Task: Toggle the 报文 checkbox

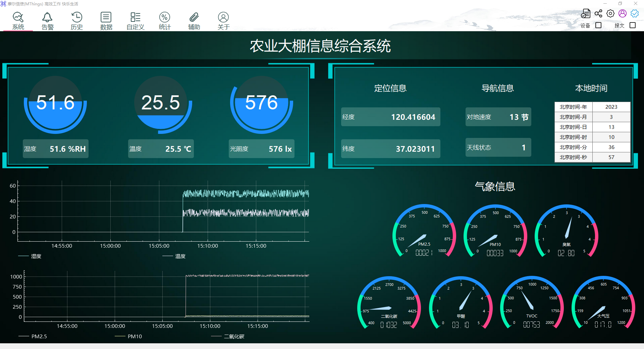Action: pyautogui.click(x=633, y=26)
